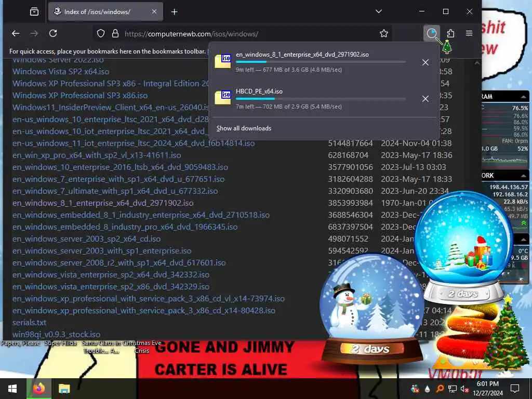The width and height of the screenshot is (532, 399).
Task: Click the water droplet tray icon
Action: [x=427, y=389]
